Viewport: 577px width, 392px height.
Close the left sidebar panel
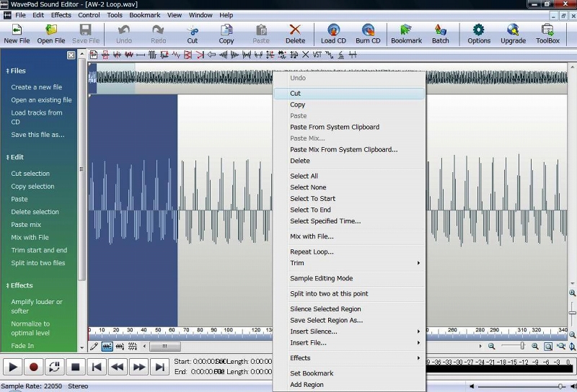(71, 55)
